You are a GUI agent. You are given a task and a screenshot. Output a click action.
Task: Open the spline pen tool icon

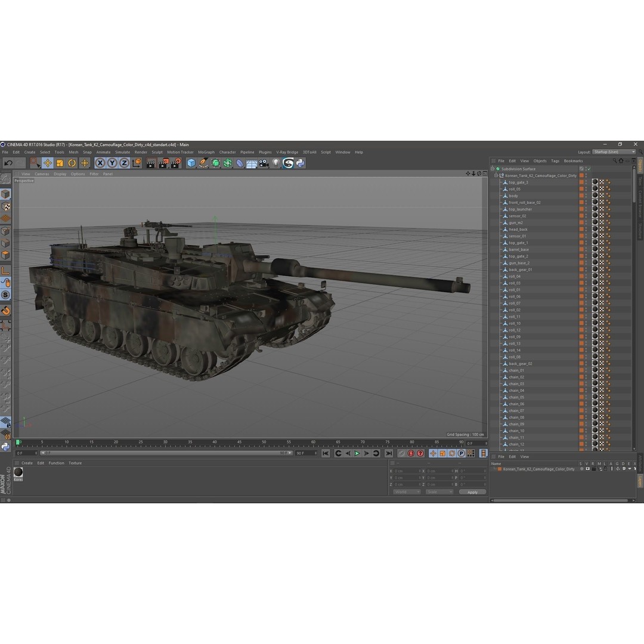(x=203, y=163)
